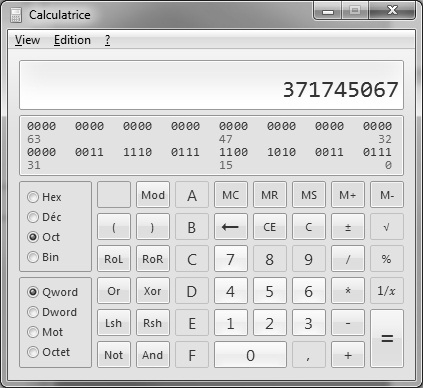Recall memory with MR button
Viewport: 423px width, 388px height.
tap(270, 195)
